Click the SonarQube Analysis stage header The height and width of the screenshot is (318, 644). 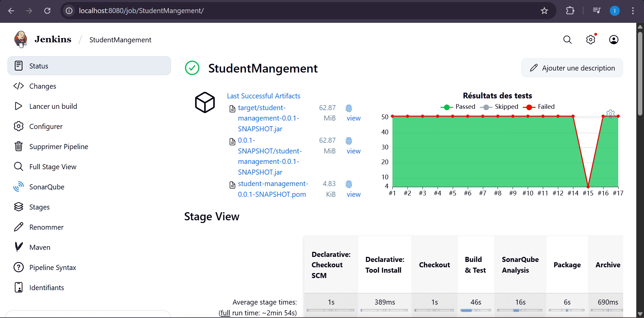tap(520, 265)
